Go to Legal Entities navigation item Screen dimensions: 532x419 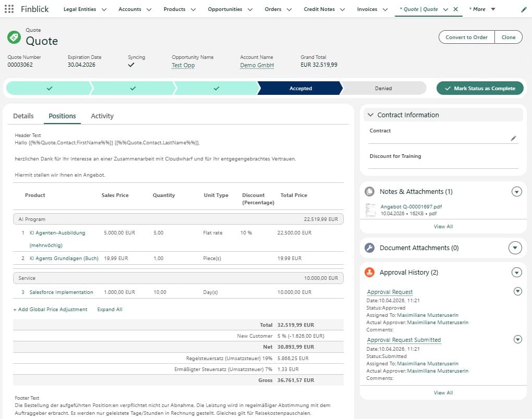(80, 9)
